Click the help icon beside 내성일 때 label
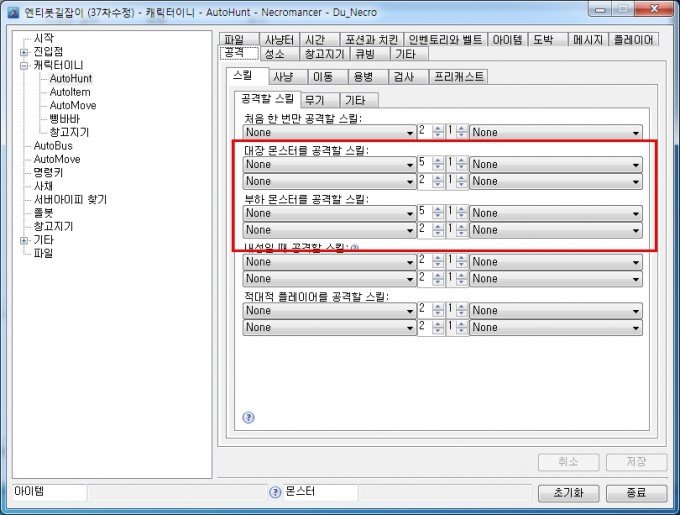Screen dimensions: 680x515 tap(354, 246)
